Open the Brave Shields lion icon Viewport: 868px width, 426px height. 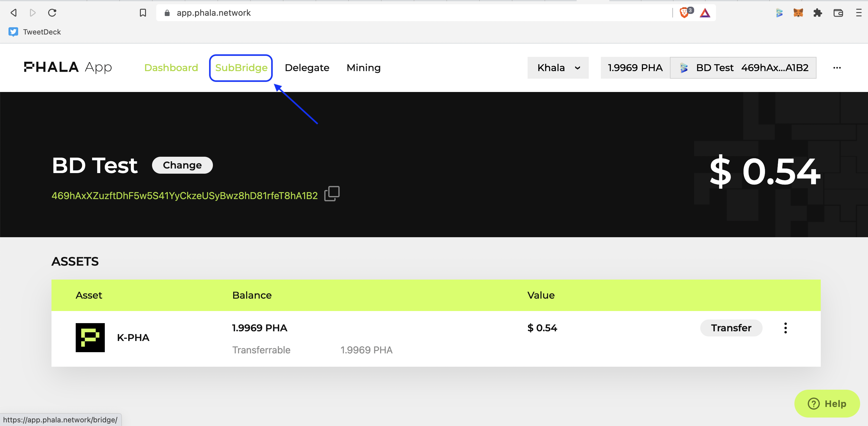(685, 13)
